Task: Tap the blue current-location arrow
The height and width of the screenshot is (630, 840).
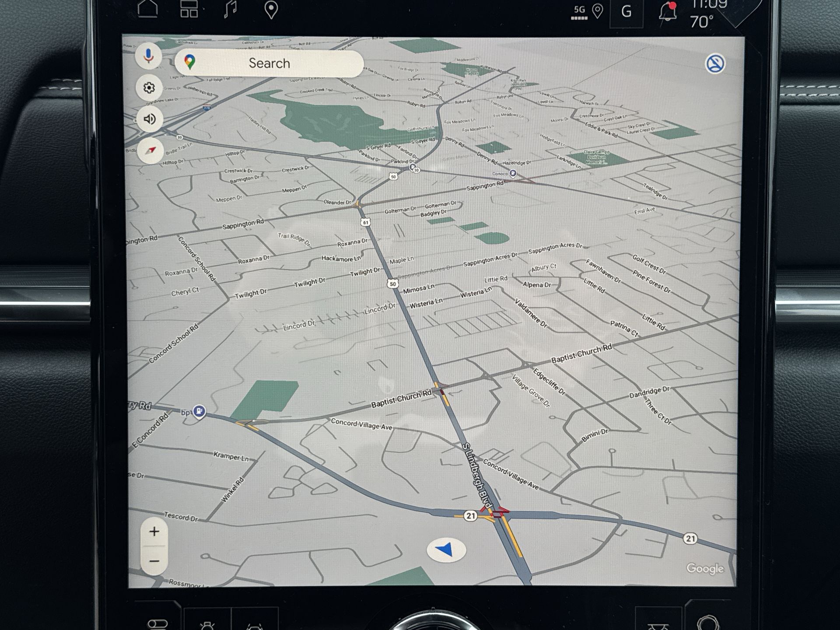Action: point(446,549)
